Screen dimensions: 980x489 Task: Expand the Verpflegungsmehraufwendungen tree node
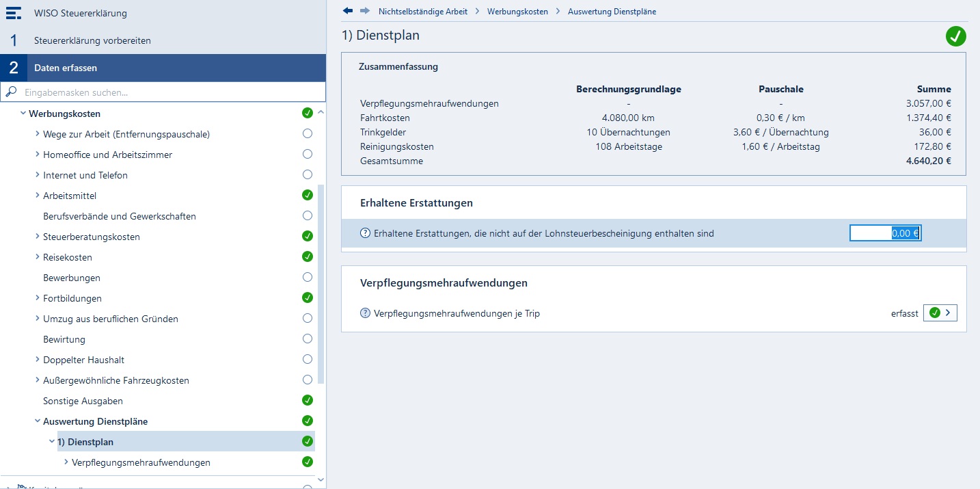click(x=66, y=462)
